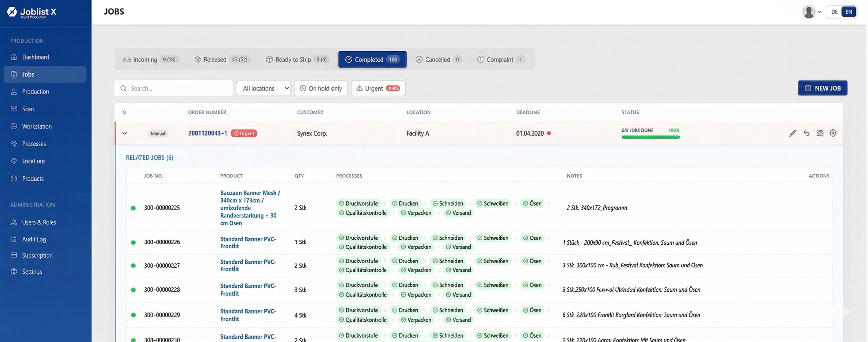Toggle the Urgent filter

click(378, 88)
